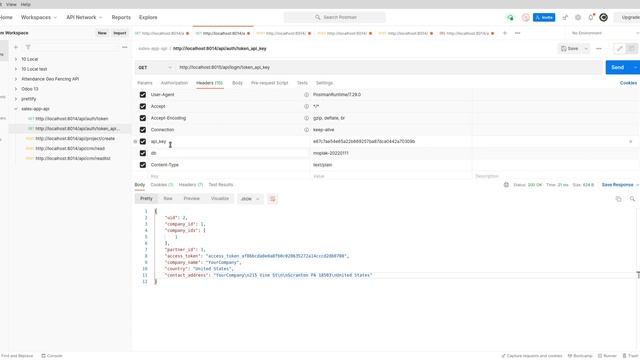Click the Send button
The image size is (640, 360).
point(617,67)
